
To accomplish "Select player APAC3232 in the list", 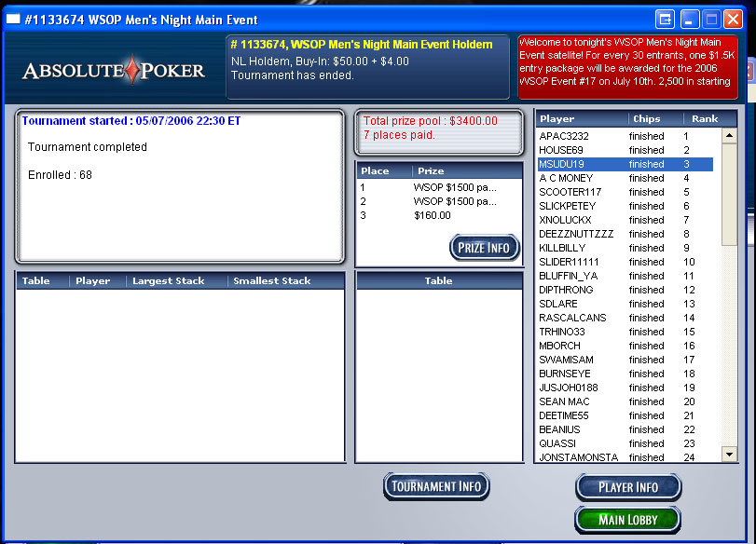I will pyautogui.click(x=625, y=136).
